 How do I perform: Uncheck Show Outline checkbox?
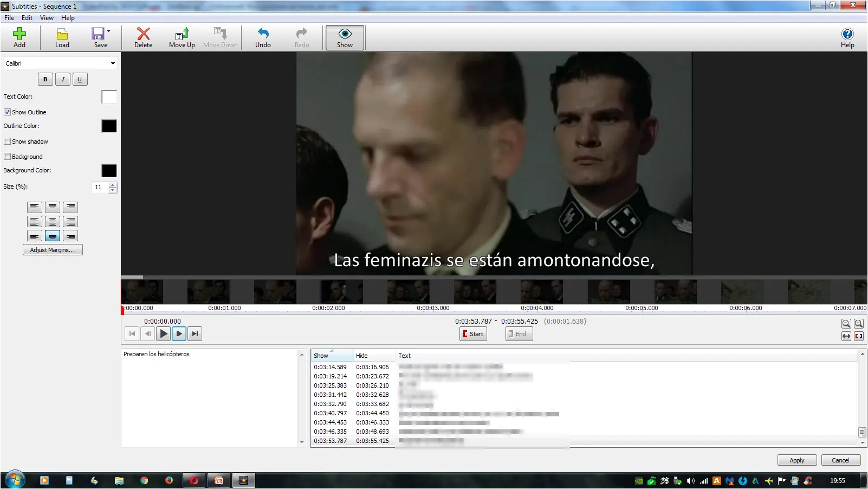tap(7, 112)
